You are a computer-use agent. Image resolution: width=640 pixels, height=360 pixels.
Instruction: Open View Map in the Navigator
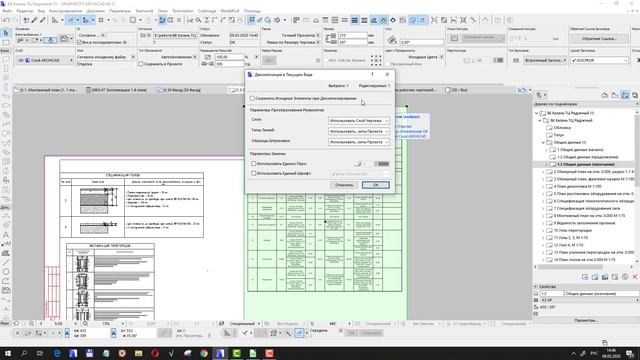(x=615, y=95)
